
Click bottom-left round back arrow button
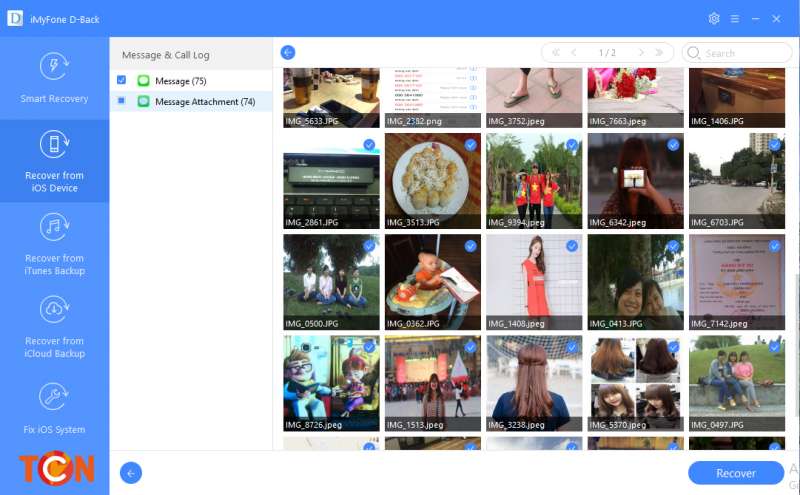[130, 473]
